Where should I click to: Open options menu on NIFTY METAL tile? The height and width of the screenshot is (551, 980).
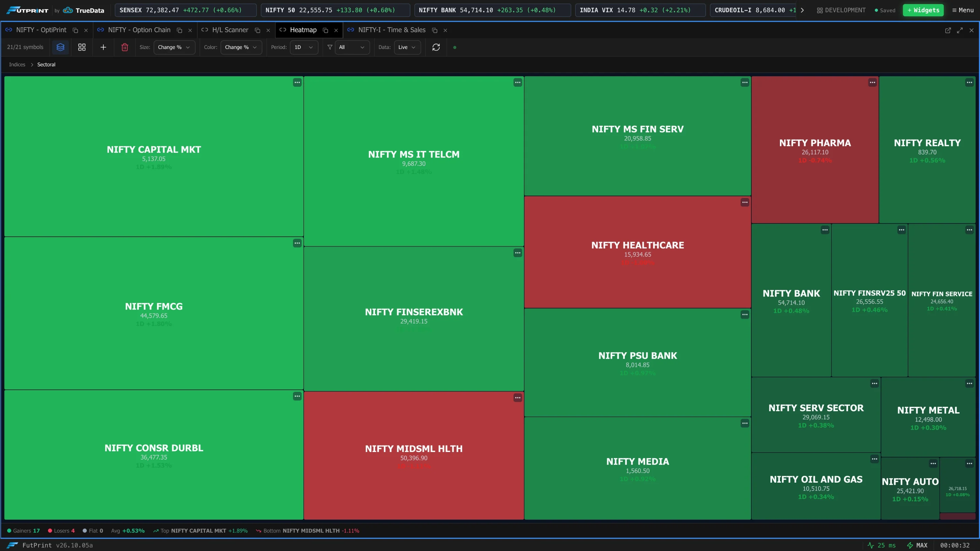point(969,384)
